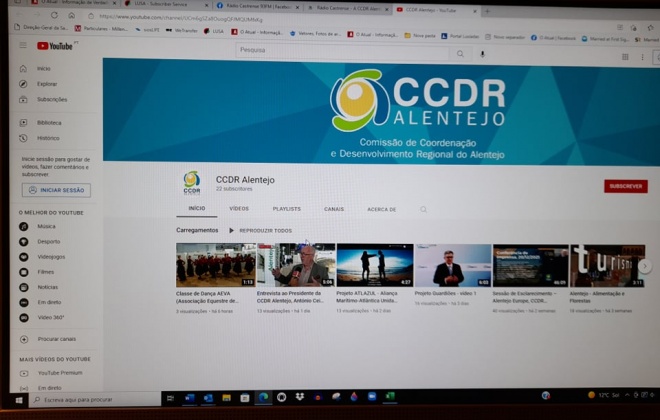Switch to the LUSA Subscriber Service browser tab

pos(165,5)
